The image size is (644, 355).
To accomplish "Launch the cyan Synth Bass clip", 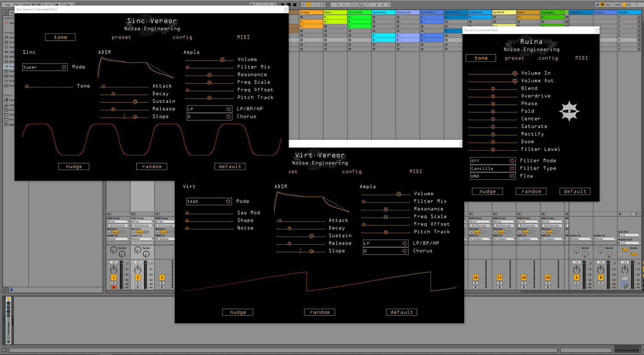I will click(x=374, y=35).
